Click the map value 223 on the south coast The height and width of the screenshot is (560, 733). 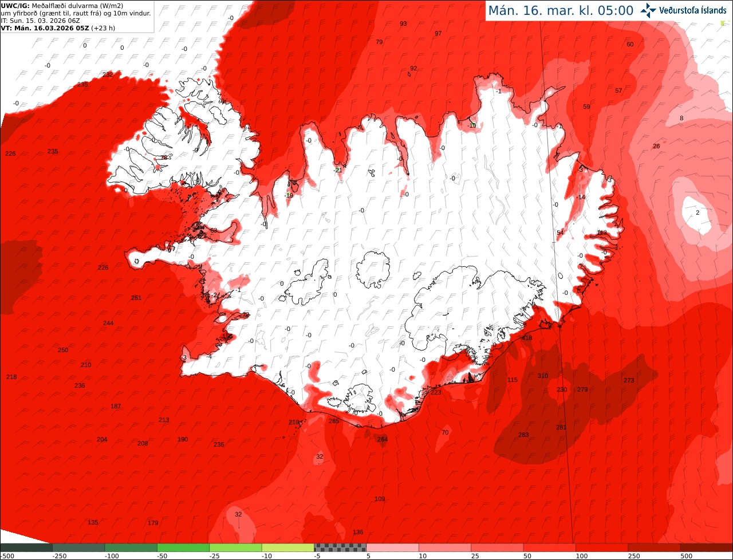pyautogui.click(x=436, y=393)
